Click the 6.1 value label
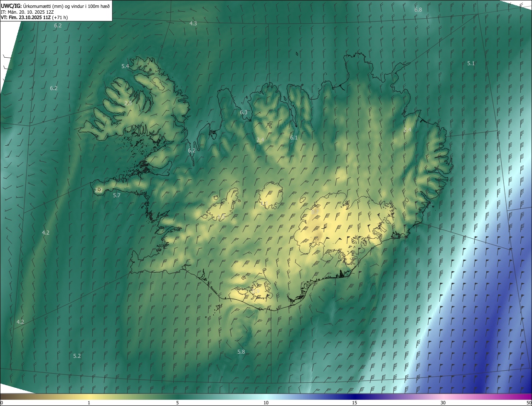532x406 pixels. tap(293, 138)
